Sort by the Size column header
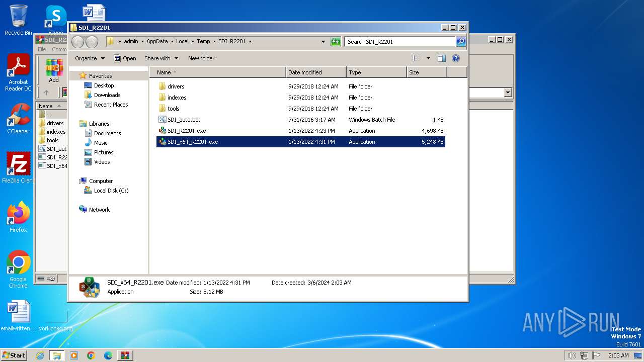This screenshot has width=644, height=362. 427,72
